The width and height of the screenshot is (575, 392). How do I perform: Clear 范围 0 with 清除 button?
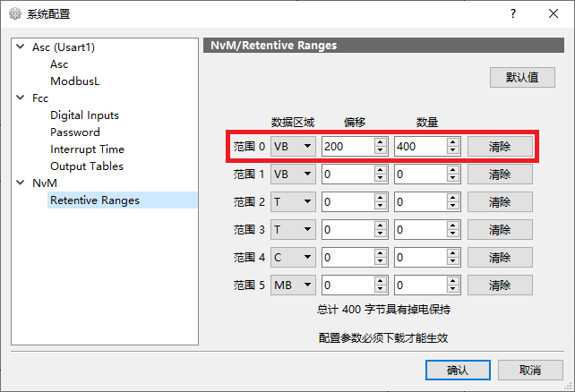[x=500, y=146]
